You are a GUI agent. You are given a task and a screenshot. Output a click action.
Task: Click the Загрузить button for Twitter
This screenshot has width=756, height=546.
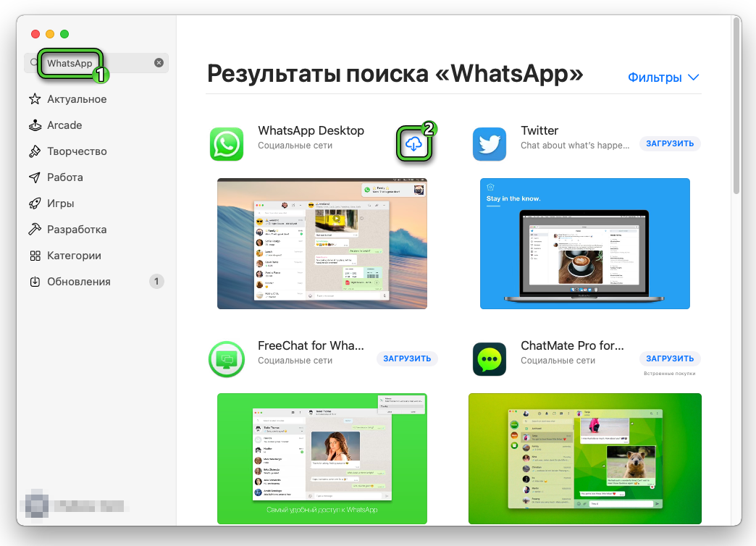coord(670,143)
